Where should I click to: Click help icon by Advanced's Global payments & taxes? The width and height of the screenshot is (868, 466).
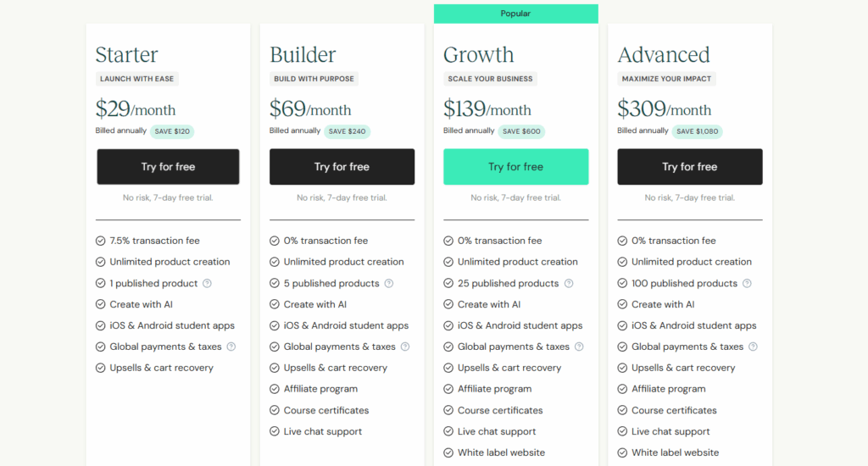[753, 347]
